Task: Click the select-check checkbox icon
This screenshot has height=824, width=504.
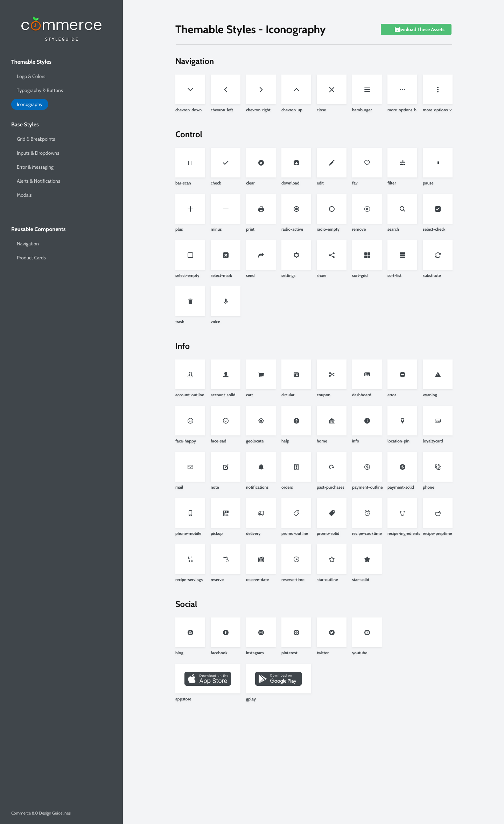Action: [x=438, y=209]
